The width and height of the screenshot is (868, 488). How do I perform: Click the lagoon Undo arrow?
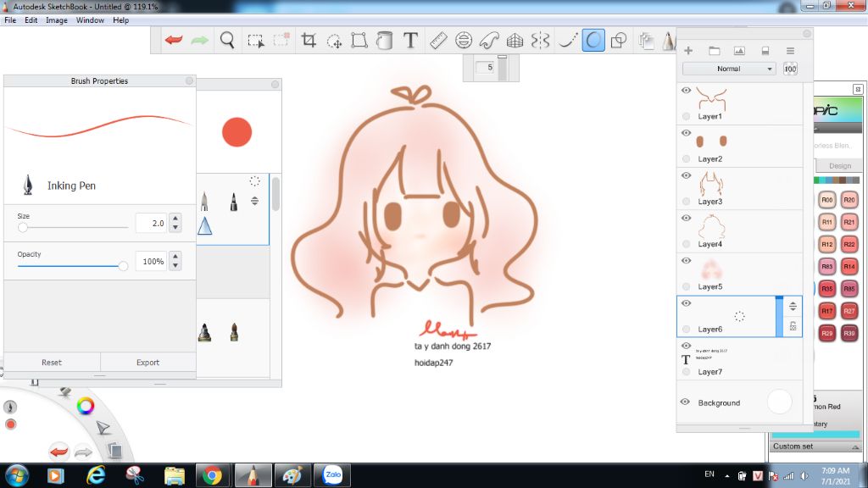pos(58,452)
